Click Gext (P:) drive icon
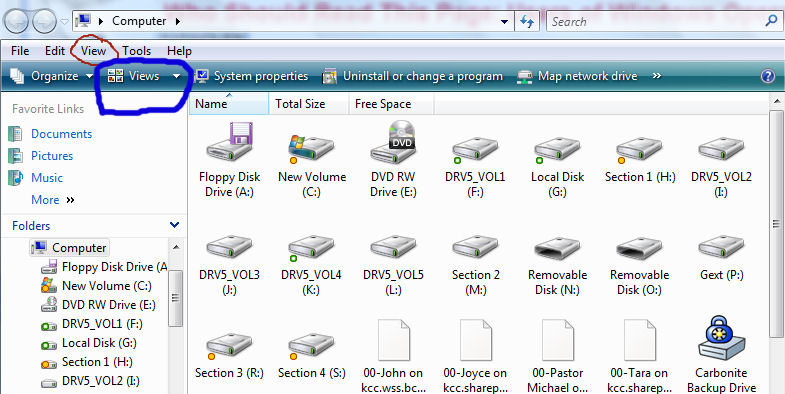 point(721,247)
